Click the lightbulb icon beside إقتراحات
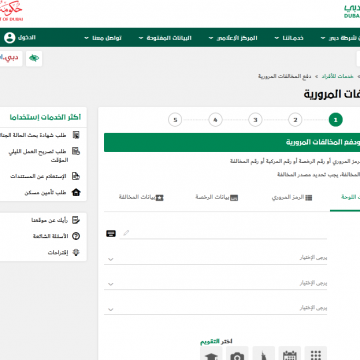This screenshot has height=360, width=360. (76, 252)
